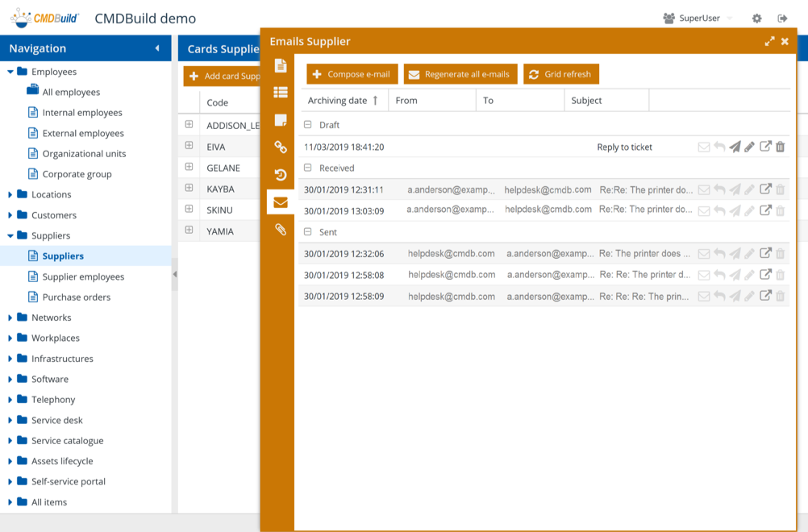Open the history tab icon
This screenshot has width=808, height=532.
tap(281, 175)
